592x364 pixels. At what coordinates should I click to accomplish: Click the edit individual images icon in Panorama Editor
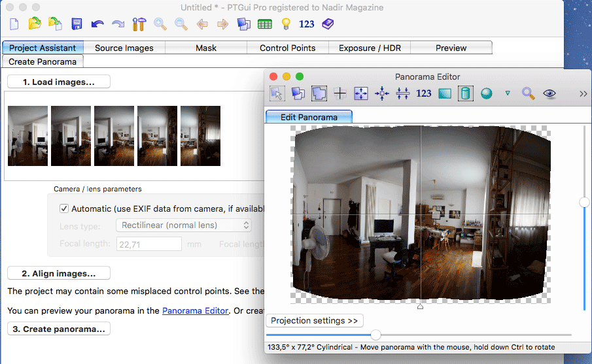[298, 93]
